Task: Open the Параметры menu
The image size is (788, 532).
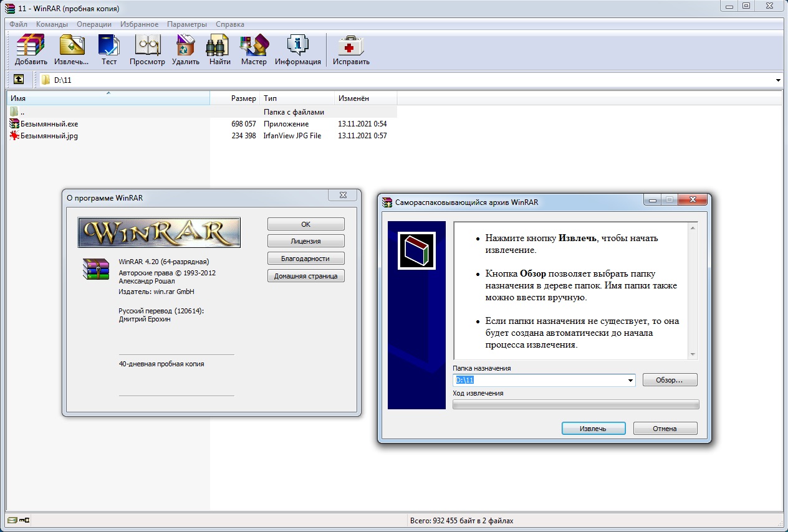Action: coord(187,24)
